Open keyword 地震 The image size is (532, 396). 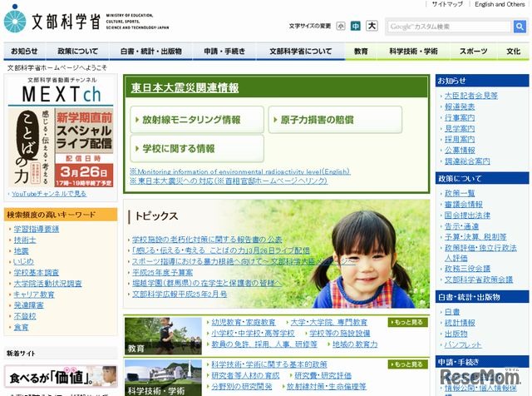point(21,250)
